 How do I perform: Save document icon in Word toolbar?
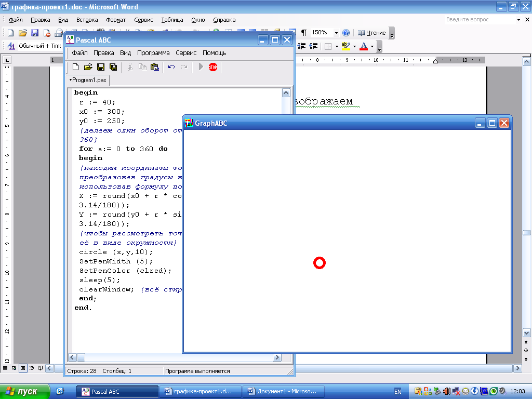pyautogui.click(x=35, y=33)
